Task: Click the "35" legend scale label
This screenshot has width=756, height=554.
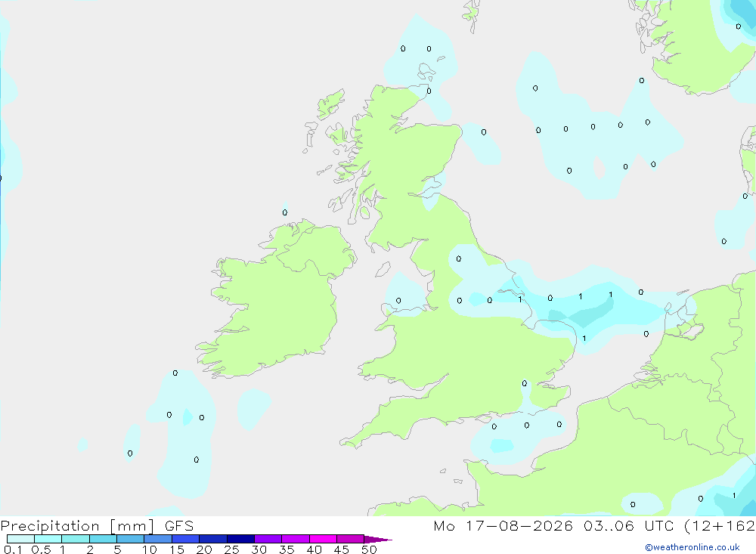Action: click(x=287, y=549)
